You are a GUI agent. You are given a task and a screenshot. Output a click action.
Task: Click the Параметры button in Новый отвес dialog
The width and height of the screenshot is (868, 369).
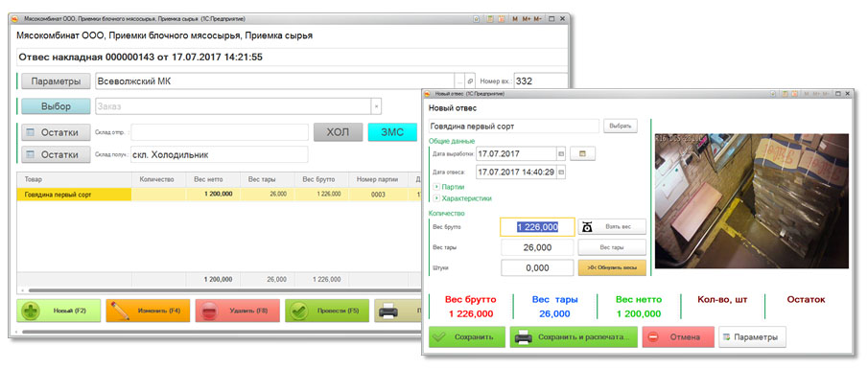752,337
